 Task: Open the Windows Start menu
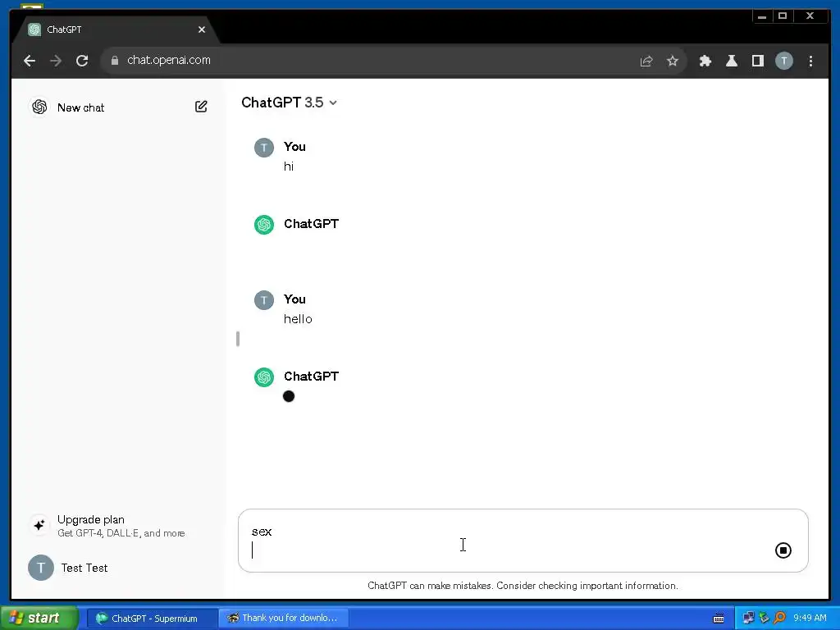point(39,618)
